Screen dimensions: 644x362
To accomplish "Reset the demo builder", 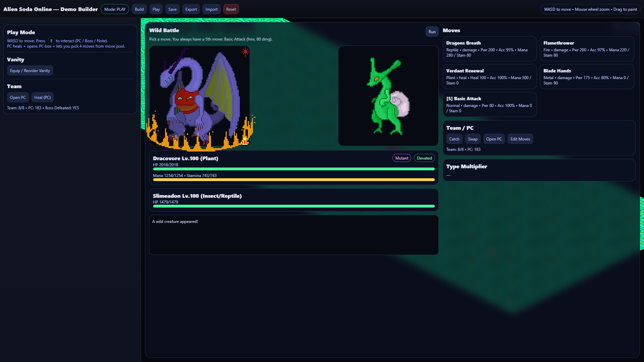I will (x=231, y=9).
